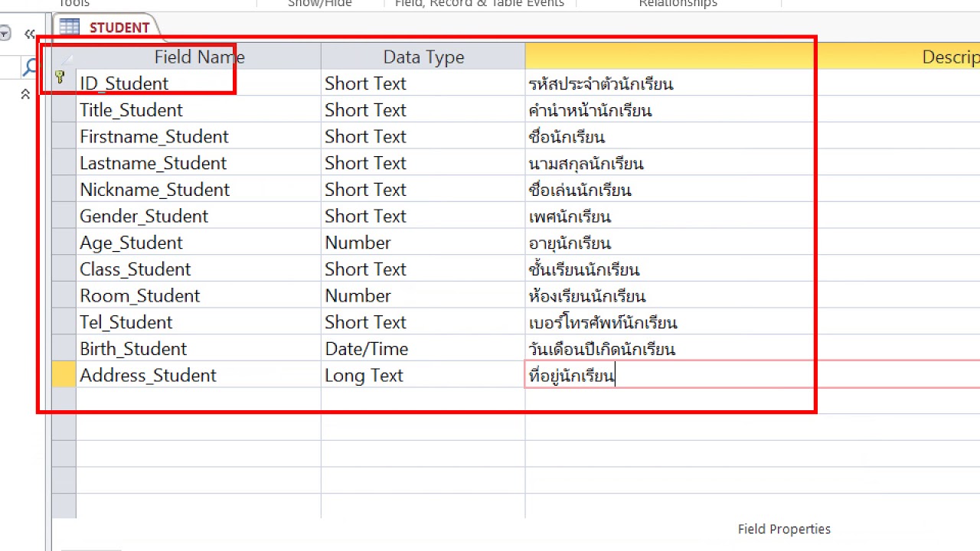
Task: Select the Firstname_Student field name cell
Action: 199,136
